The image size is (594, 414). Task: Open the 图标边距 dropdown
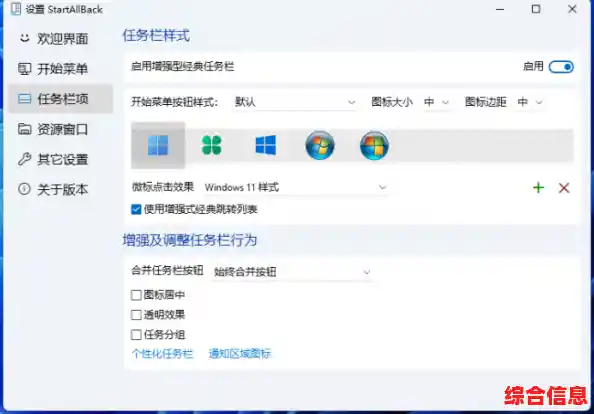(x=531, y=102)
